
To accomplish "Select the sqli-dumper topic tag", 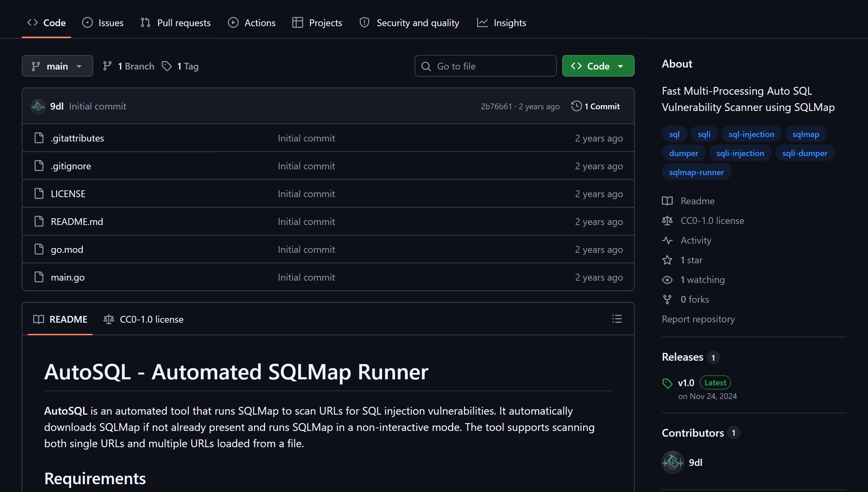I will click(x=805, y=153).
